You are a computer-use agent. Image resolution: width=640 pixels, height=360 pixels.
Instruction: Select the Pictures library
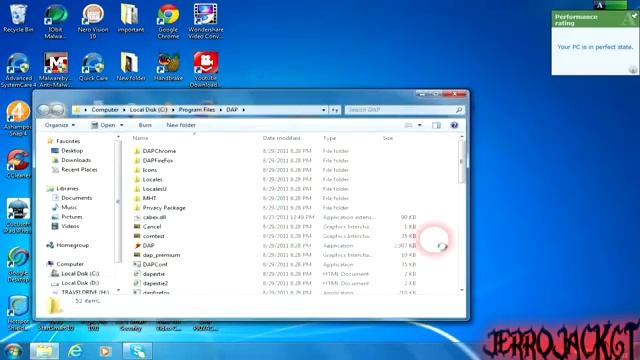(67, 217)
